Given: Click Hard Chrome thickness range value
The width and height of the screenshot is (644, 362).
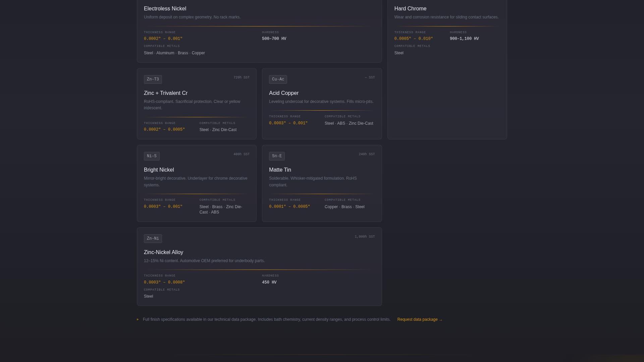Looking at the screenshot, I should (413, 39).
